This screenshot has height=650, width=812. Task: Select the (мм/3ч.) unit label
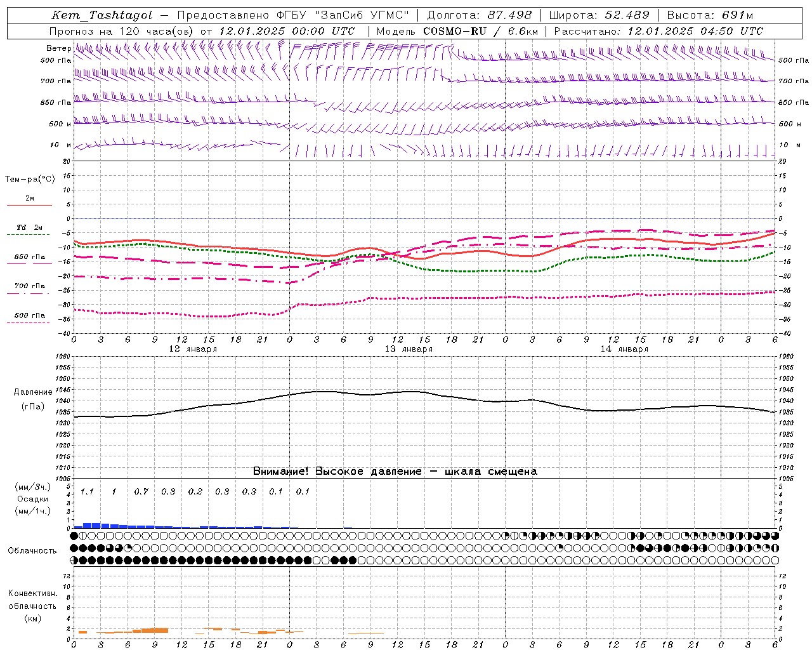tap(32, 487)
